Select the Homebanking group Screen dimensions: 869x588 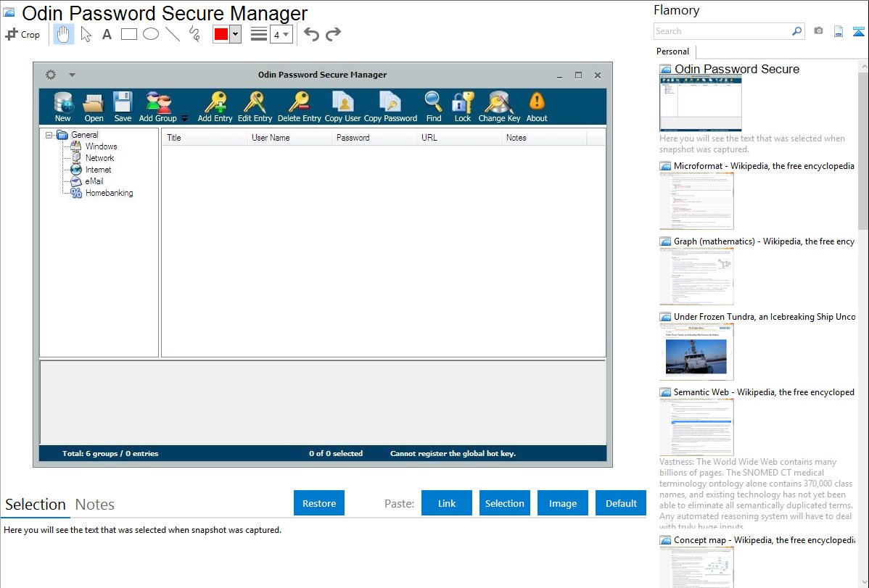click(110, 193)
